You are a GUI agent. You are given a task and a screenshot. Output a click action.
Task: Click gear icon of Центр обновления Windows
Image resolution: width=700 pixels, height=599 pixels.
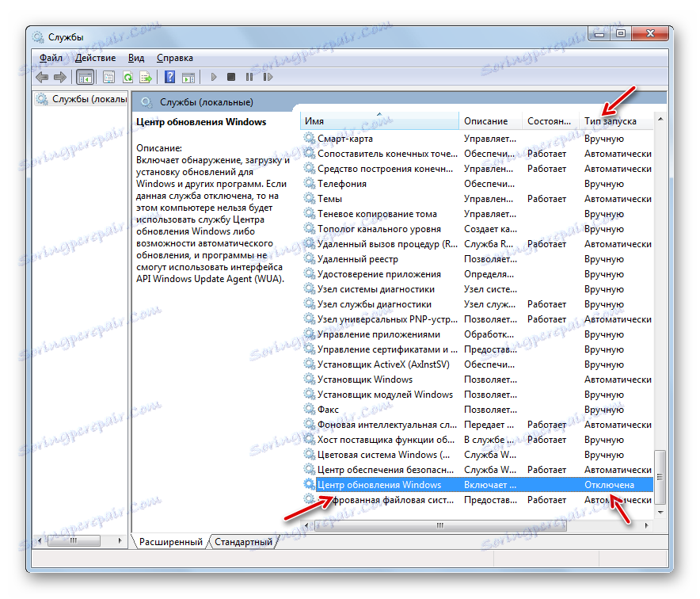coord(310,484)
